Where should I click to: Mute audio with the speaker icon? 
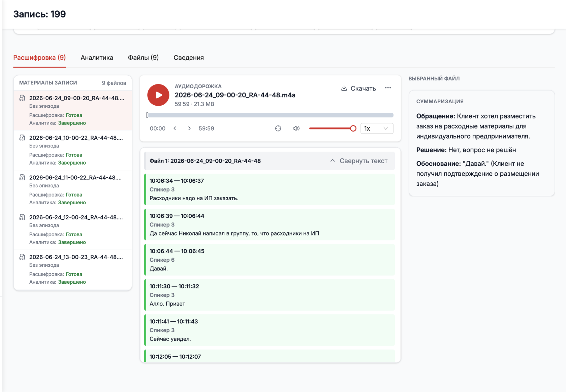coord(296,128)
